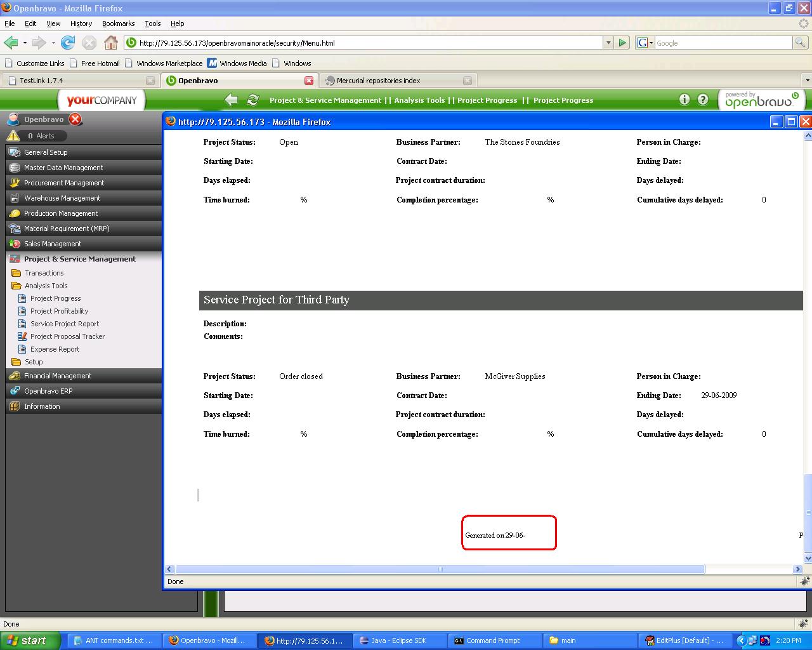This screenshot has height=650, width=812.
Task: Open the Bookmarks menu
Action: point(118,23)
